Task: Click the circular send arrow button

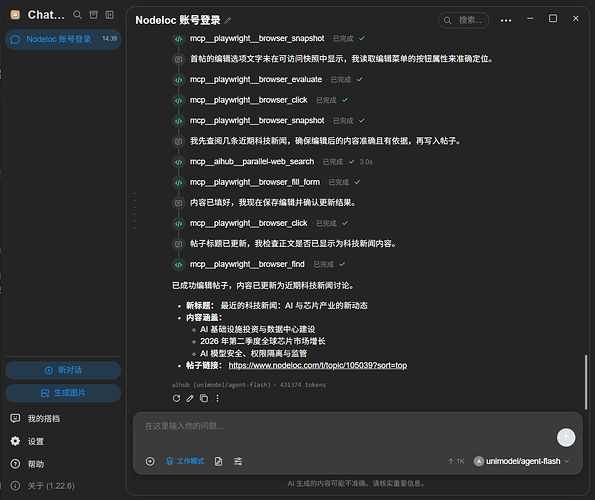Action: [566, 437]
